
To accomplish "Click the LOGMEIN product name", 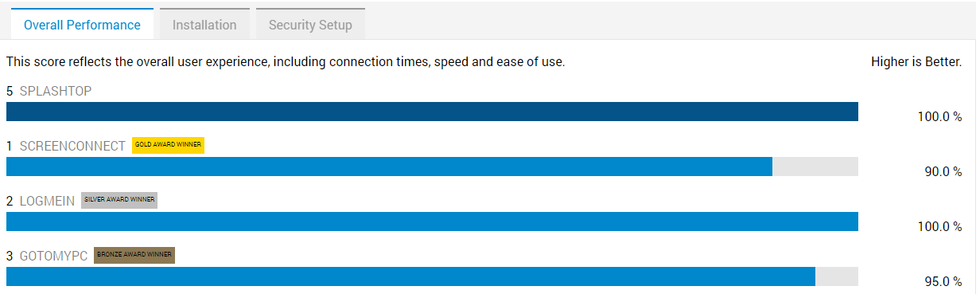I will [x=47, y=201].
